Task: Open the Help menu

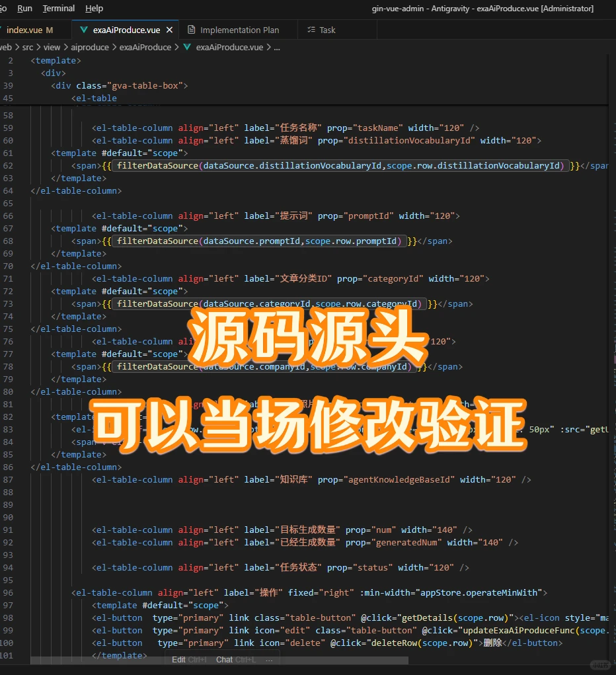Action: click(94, 9)
